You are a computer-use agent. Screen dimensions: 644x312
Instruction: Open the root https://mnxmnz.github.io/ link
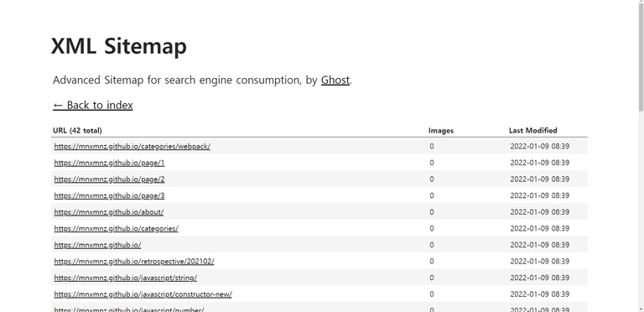[98, 245]
